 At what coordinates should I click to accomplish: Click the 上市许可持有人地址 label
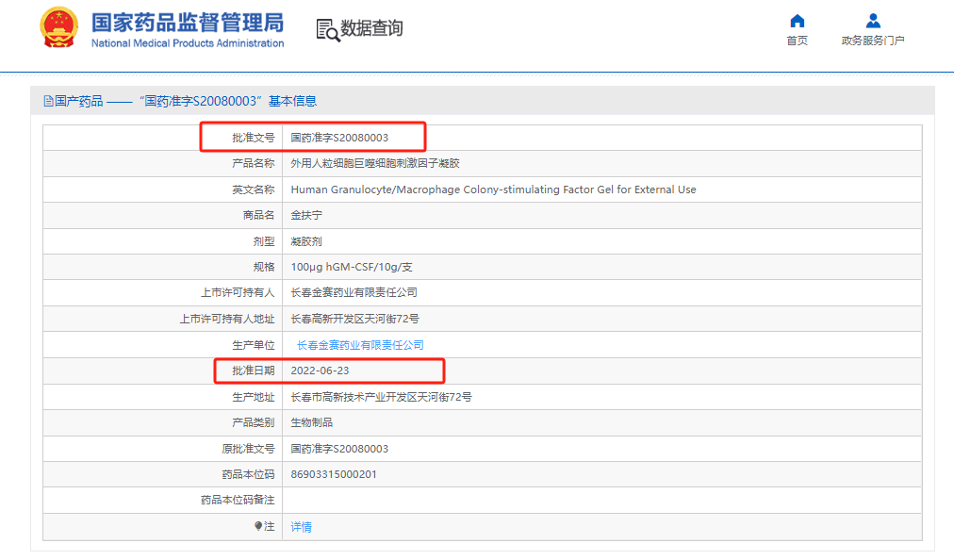(x=227, y=319)
